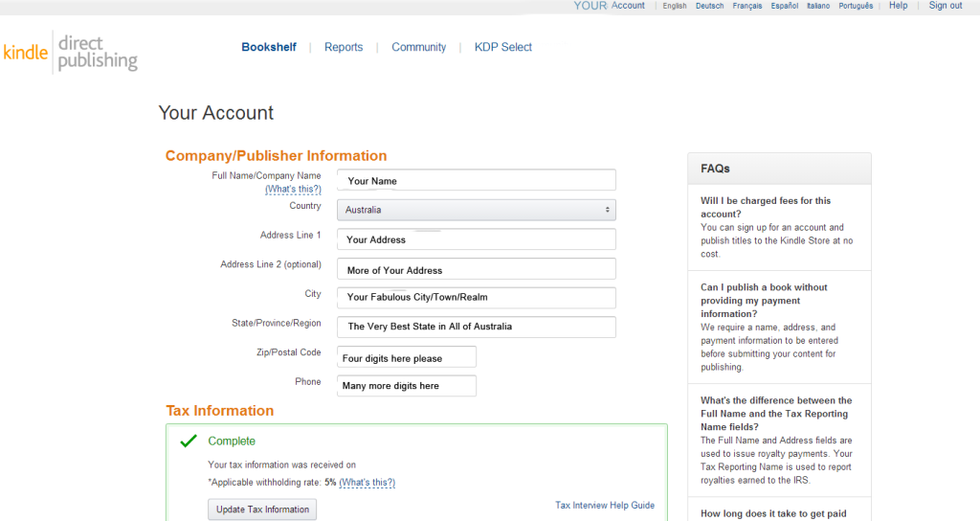Go to the Reports tab

(x=344, y=47)
